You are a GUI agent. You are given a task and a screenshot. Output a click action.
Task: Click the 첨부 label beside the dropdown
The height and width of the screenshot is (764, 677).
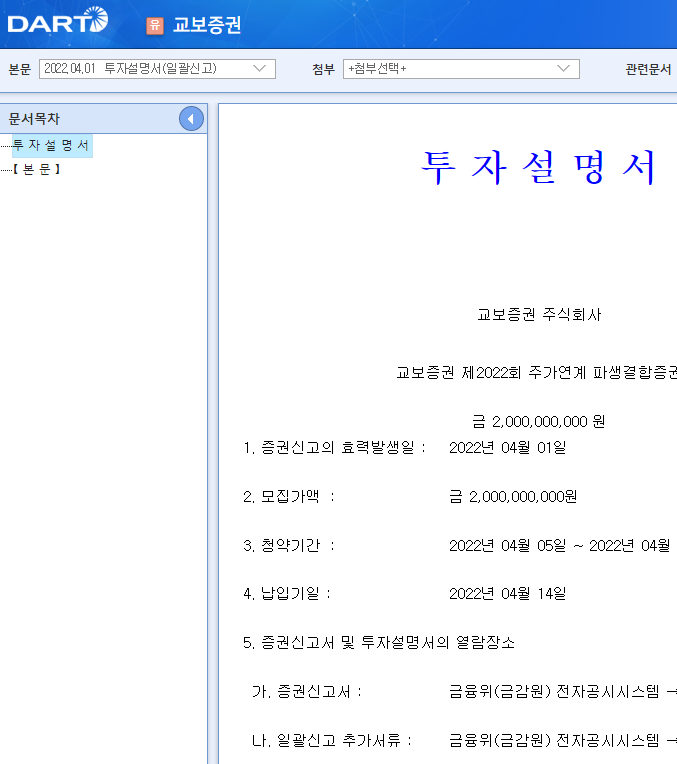tap(324, 69)
